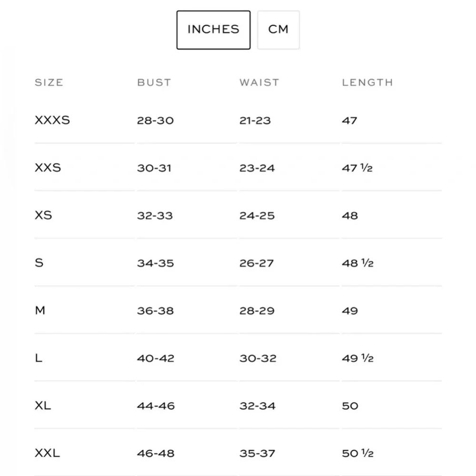Select the XL size row label
476x476 pixels.
tap(43, 406)
